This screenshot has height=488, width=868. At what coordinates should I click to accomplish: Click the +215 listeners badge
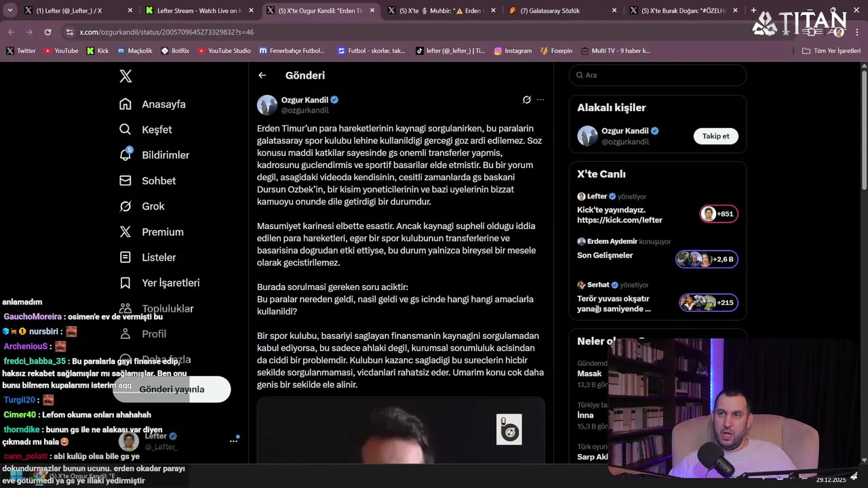coord(709,303)
